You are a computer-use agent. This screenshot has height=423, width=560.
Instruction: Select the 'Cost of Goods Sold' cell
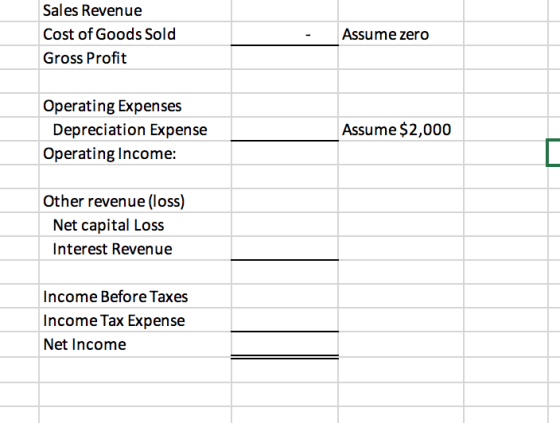coord(135,34)
